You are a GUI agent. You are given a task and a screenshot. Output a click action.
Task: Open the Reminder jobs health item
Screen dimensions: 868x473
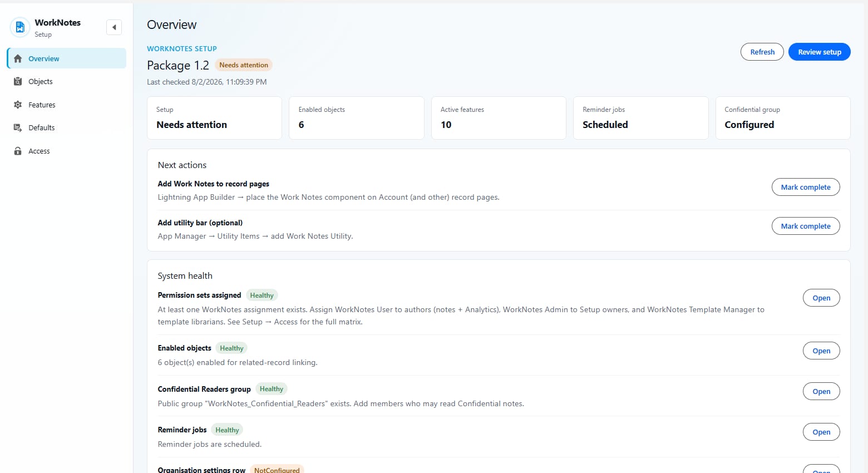point(821,432)
